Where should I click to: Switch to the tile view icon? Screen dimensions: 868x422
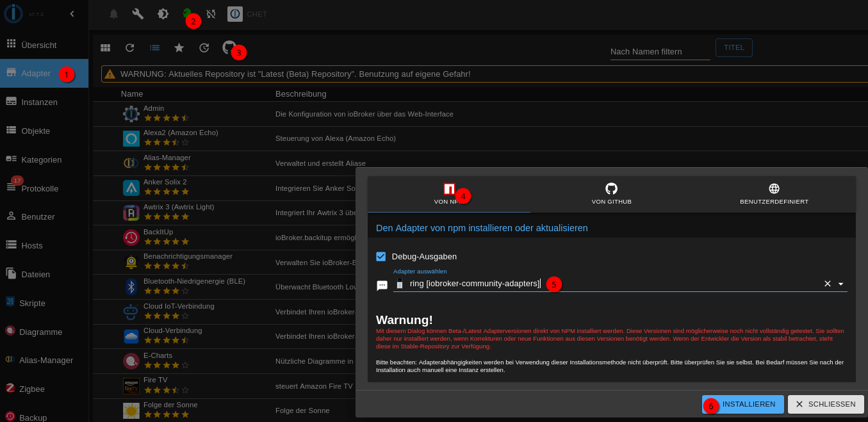pos(105,47)
